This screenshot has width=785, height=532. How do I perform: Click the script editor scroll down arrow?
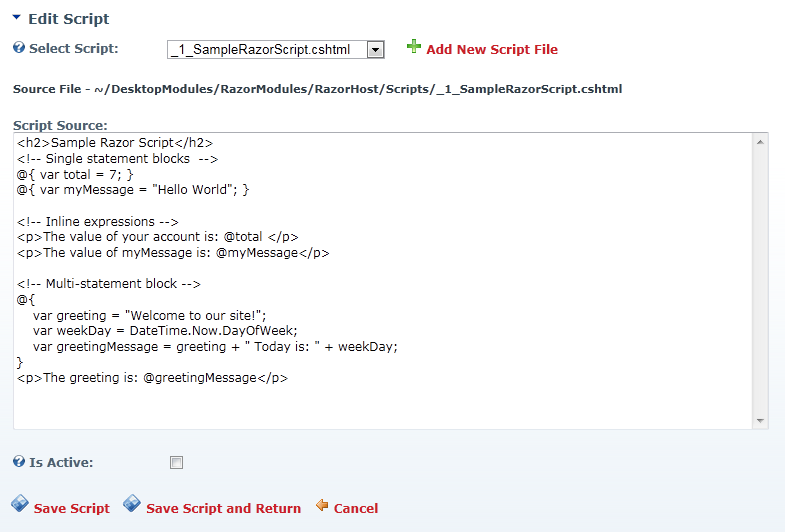pyautogui.click(x=760, y=421)
